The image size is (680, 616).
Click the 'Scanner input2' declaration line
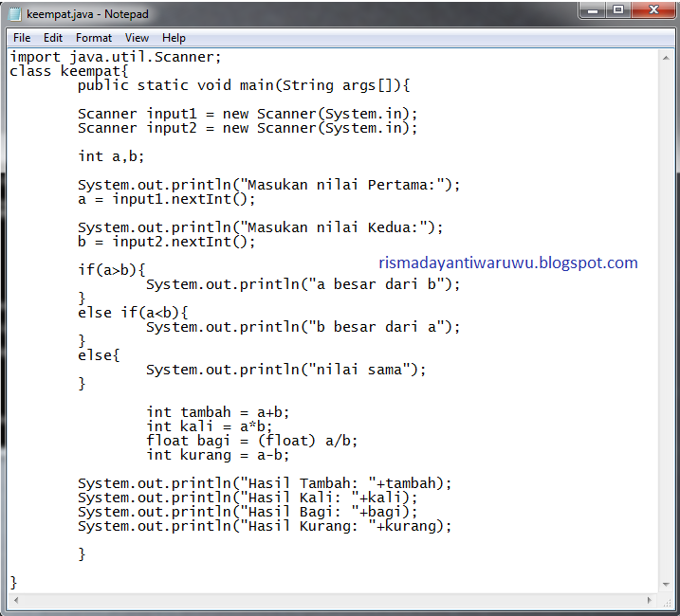pos(248,128)
